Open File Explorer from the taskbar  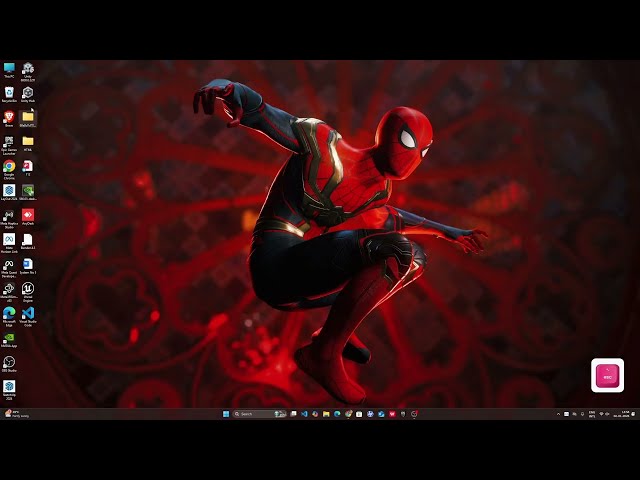(326, 414)
